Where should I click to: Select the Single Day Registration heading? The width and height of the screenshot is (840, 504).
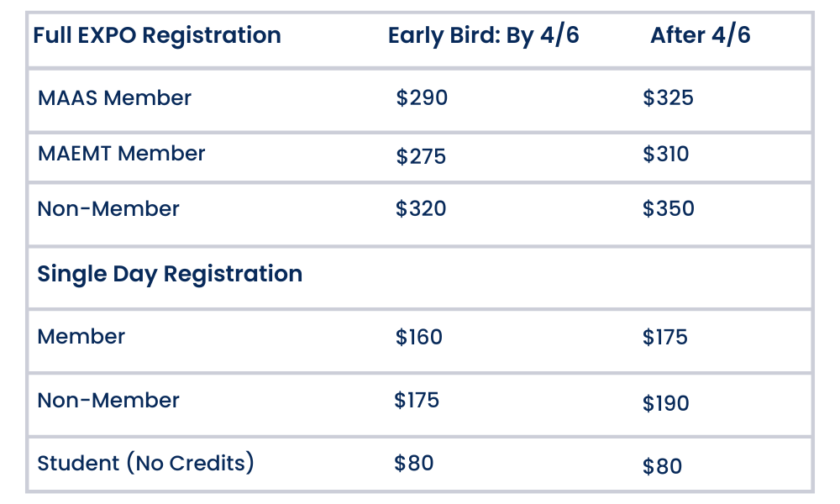click(170, 275)
